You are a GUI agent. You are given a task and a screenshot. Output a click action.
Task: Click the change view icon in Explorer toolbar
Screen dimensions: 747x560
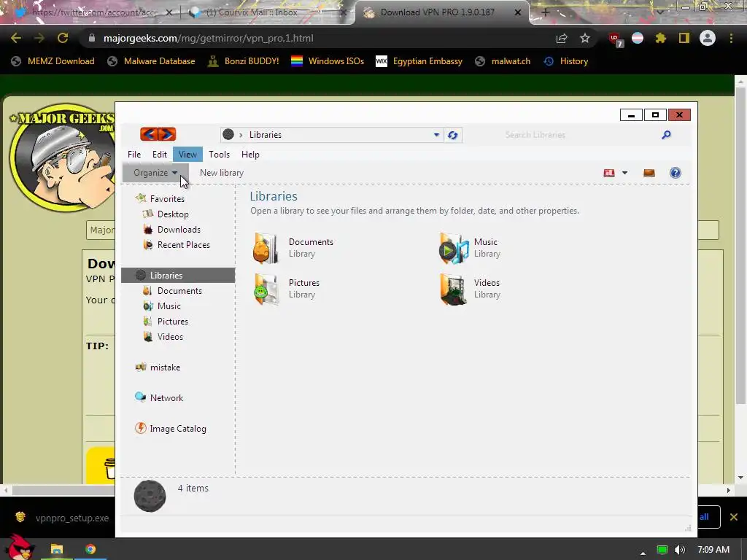[609, 173]
